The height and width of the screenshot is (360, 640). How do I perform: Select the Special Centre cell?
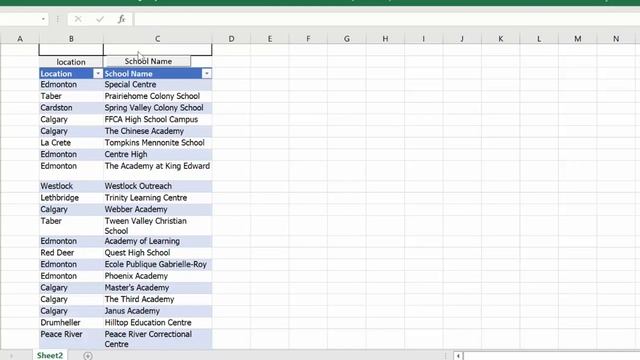click(x=158, y=84)
